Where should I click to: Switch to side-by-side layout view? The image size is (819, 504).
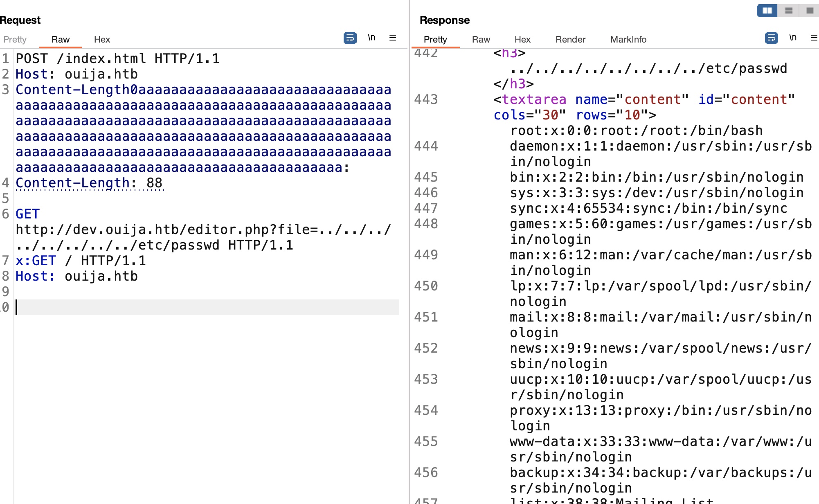[767, 11]
